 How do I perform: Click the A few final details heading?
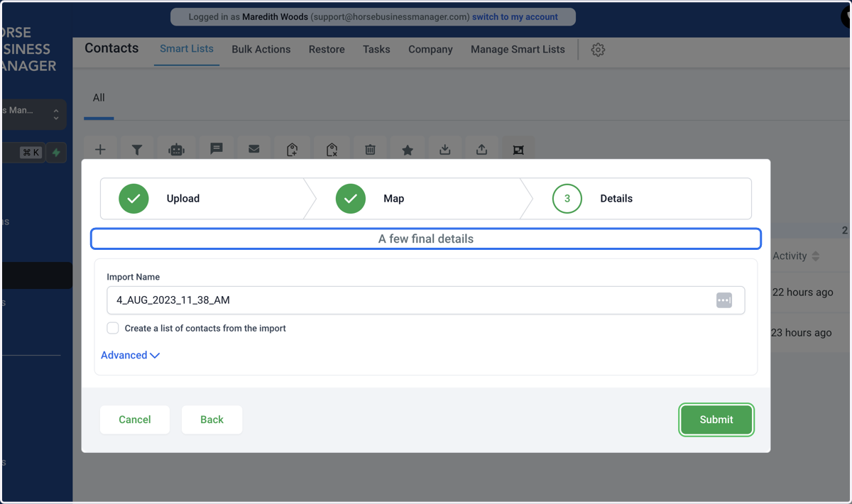coord(426,239)
